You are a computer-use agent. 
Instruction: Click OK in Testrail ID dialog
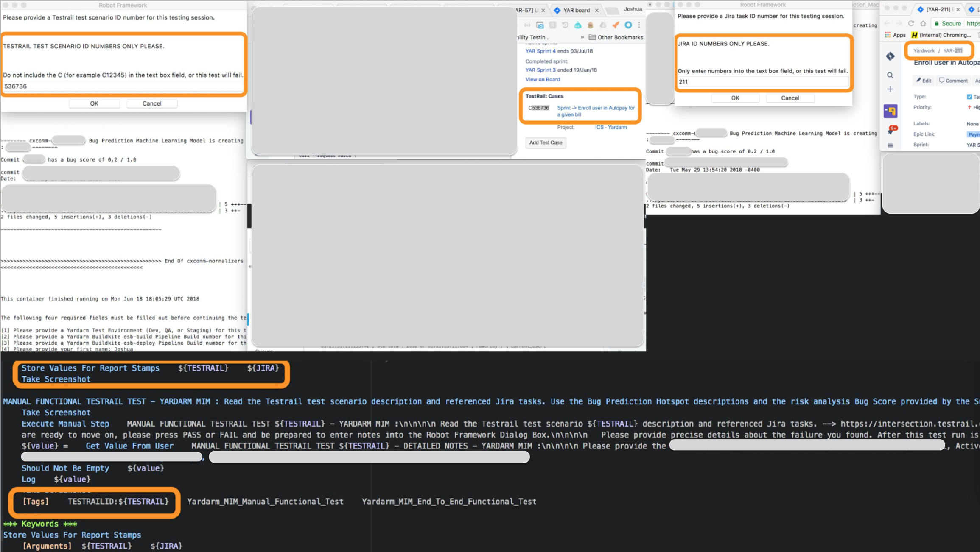point(94,103)
